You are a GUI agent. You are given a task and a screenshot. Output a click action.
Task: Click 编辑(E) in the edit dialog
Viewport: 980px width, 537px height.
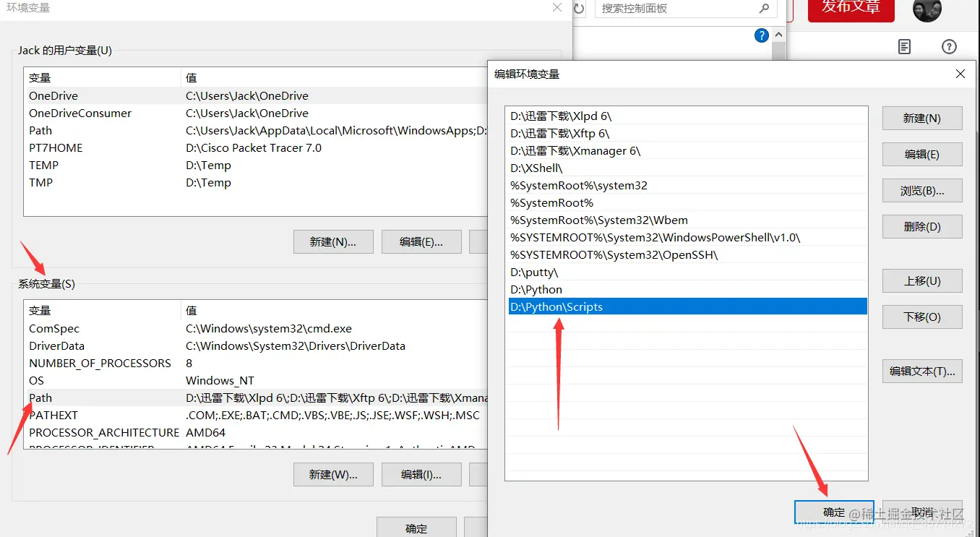[x=922, y=155]
